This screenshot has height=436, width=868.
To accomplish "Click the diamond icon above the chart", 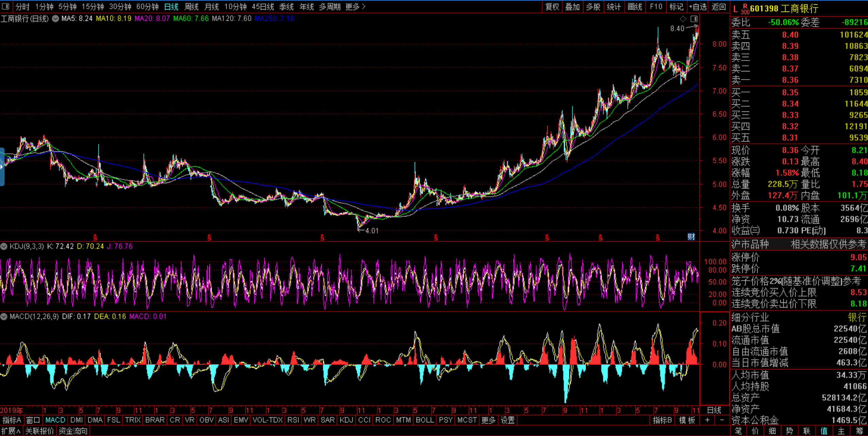I will (683, 19).
